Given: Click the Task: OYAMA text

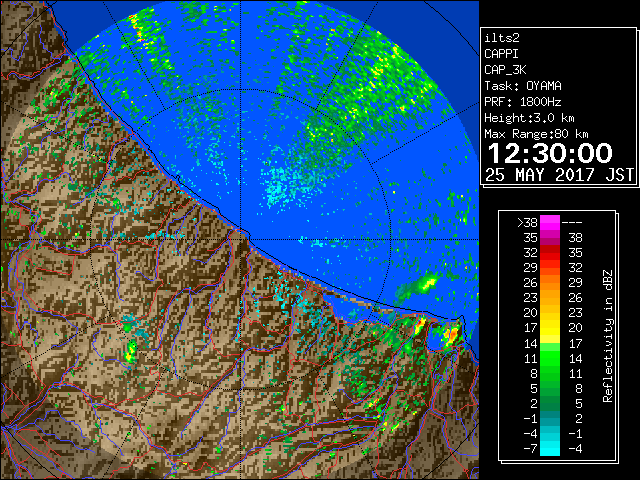Looking at the screenshot, I should coord(523,86).
